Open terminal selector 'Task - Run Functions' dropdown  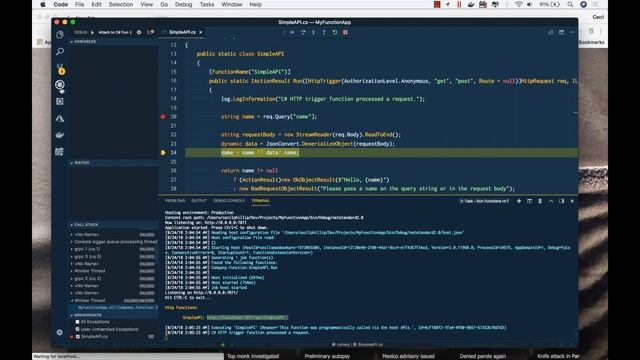tap(484, 201)
